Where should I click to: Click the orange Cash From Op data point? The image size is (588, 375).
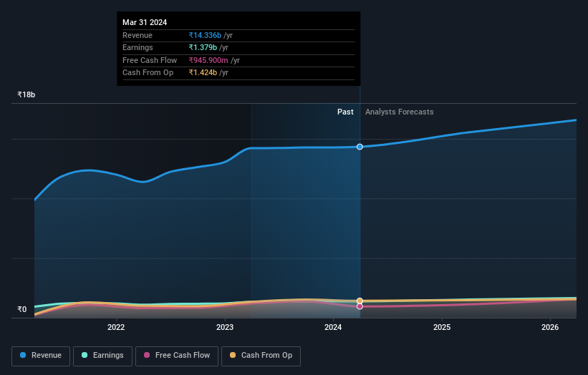pos(360,301)
